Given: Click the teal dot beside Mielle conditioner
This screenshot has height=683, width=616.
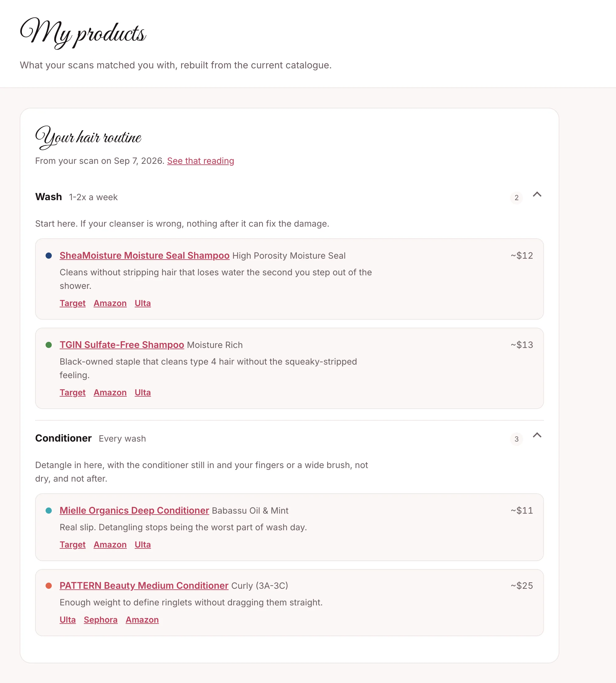Looking at the screenshot, I should pyautogui.click(x=49, y=510).
